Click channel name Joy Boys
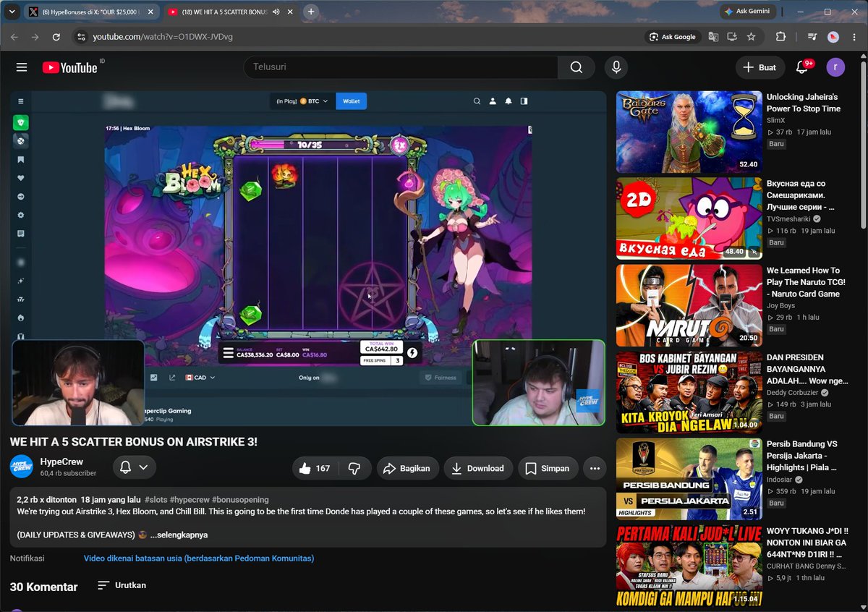This screenshot has height=612, width=868. [x=780, y=305]
